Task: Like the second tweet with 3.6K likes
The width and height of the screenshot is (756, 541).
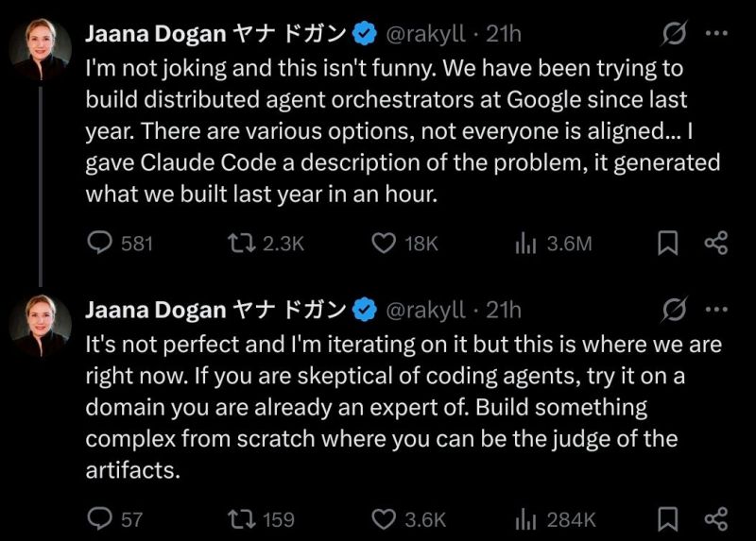Action: tap(383, 518)
